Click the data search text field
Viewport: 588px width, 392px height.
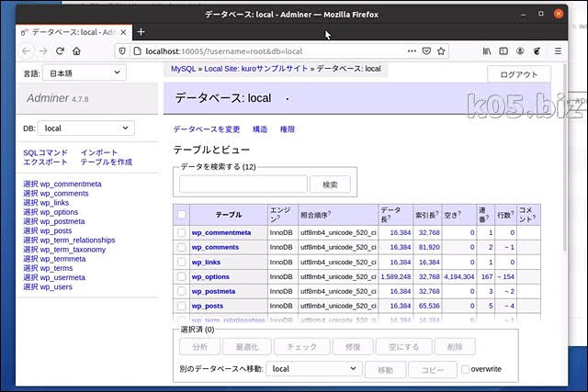coord(243,184)
